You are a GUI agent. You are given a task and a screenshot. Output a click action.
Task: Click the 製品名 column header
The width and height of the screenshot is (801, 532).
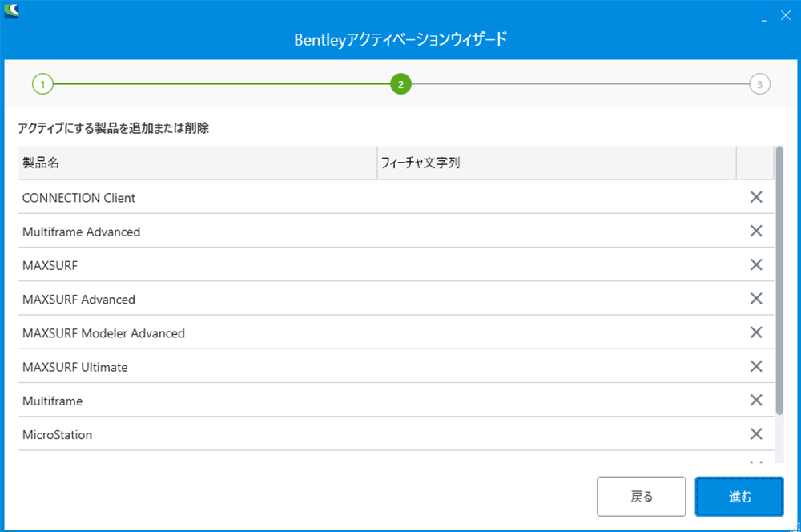pyautogui.click(x=198, y=163)
